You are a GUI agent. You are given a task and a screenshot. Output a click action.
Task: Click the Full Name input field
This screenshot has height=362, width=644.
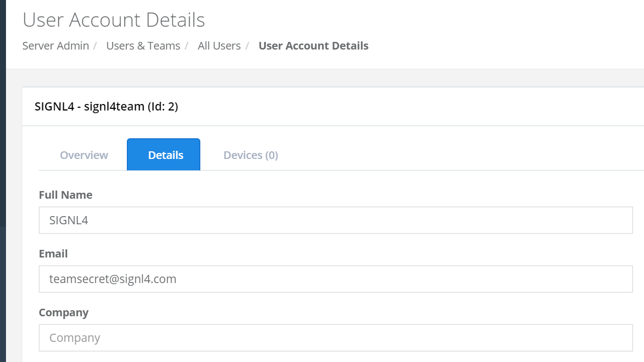pos(335,220)
